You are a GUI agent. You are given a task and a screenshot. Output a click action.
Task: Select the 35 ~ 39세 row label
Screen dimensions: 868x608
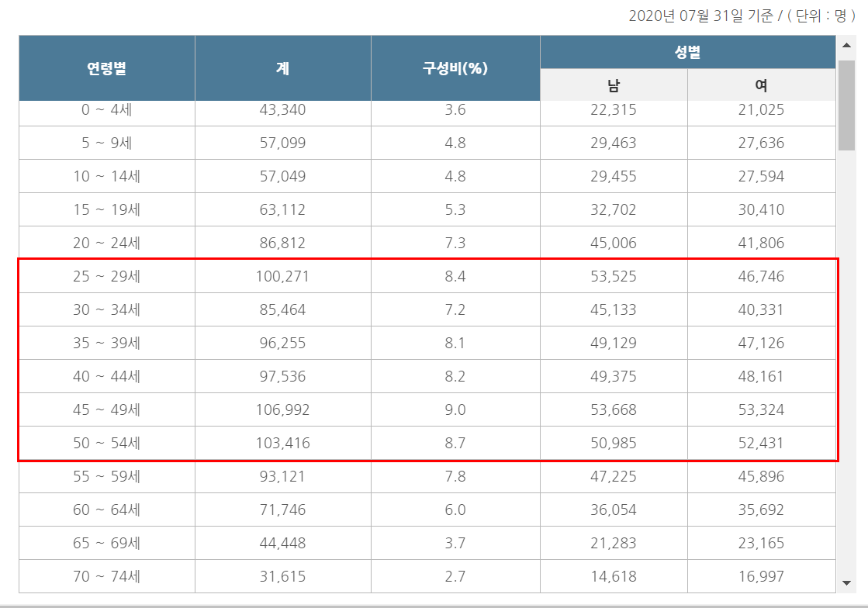[x=107, y=343]
